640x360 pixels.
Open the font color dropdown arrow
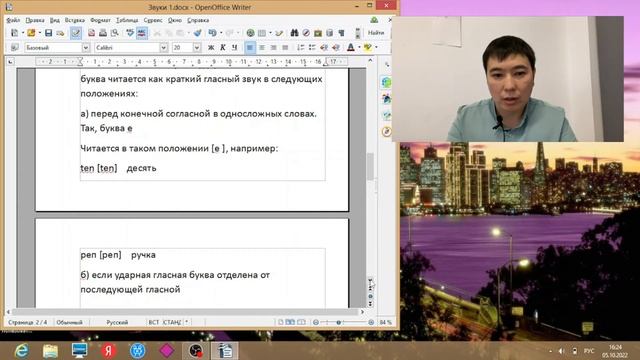359,48
